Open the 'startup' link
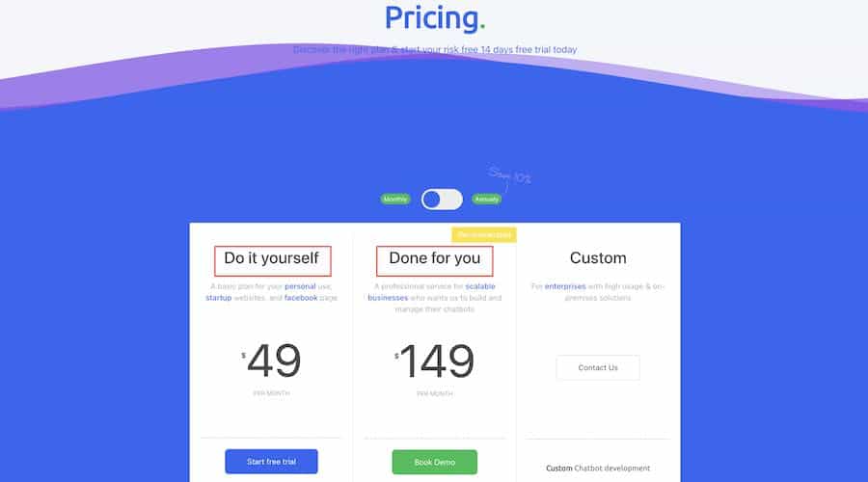This screenshot has width=868, height=482. pyautogui.click(x=219, y=298)
